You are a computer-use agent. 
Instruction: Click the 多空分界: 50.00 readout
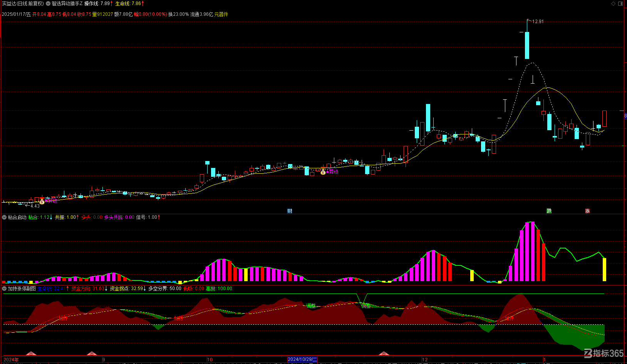pyautogui.click(x=165, y=289)
